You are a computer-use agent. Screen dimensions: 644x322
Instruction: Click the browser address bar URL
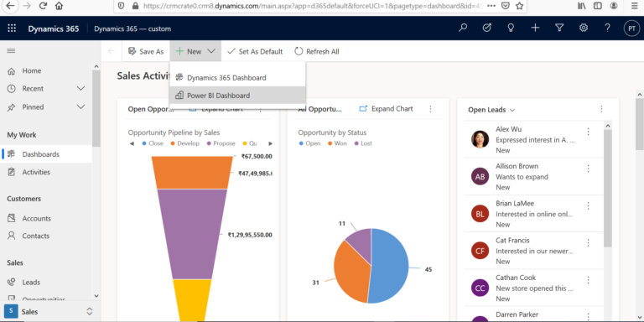point(313,6)
